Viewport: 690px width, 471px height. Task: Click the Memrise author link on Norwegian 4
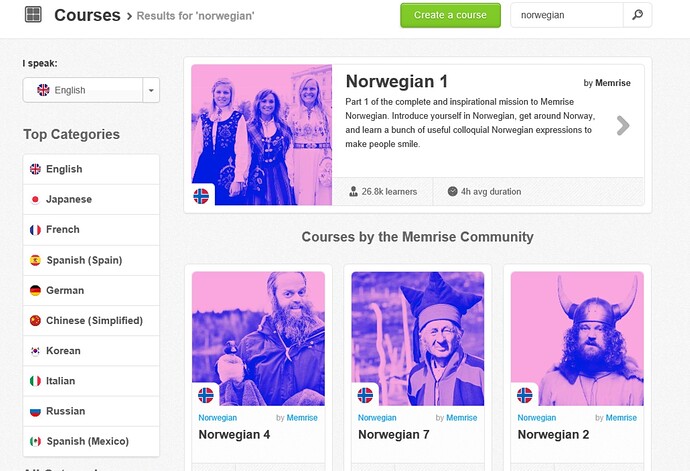tap(302, 418)
